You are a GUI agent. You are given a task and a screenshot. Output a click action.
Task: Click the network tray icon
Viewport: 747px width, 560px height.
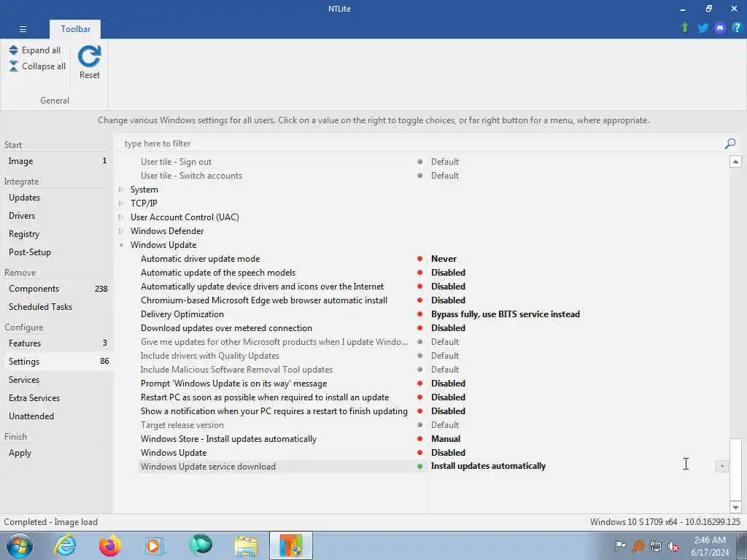click(x=656, y=546)
